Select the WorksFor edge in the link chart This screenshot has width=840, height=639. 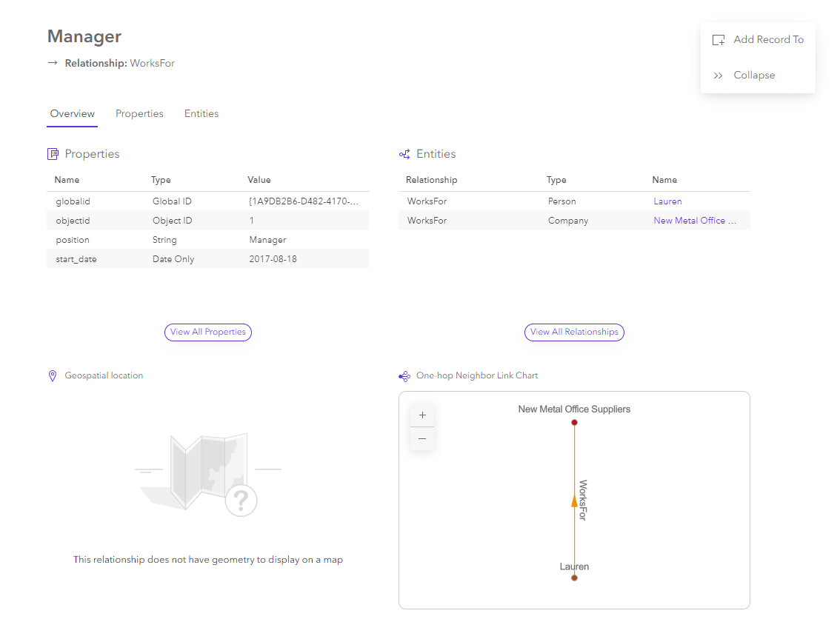pyautogui.click(x=575, y=500)
